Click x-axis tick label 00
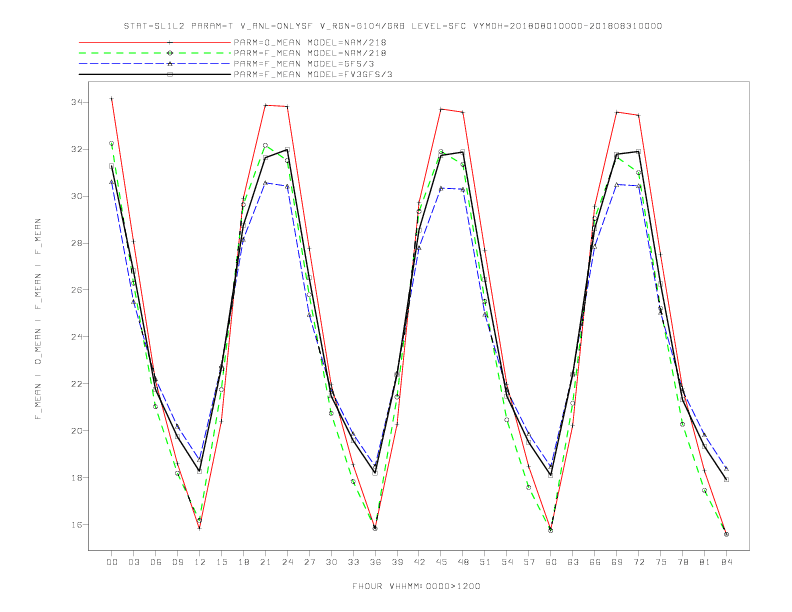Screen dimensions: 792x612 click(112, 562)
